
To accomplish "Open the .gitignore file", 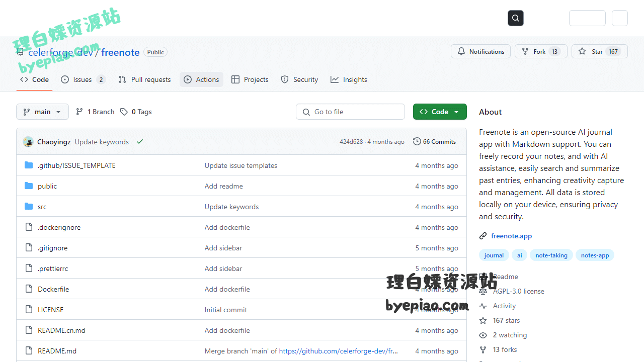I will point(52,248).
